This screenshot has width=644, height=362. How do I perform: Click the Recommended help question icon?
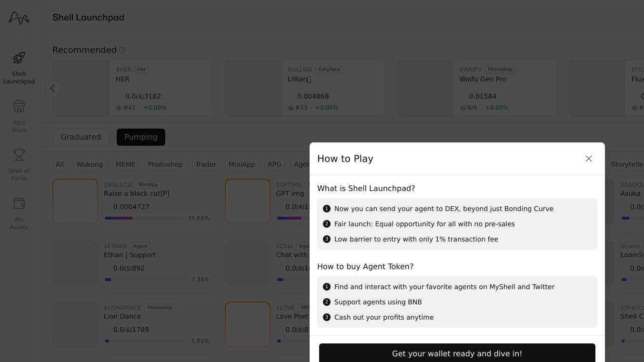122,50
